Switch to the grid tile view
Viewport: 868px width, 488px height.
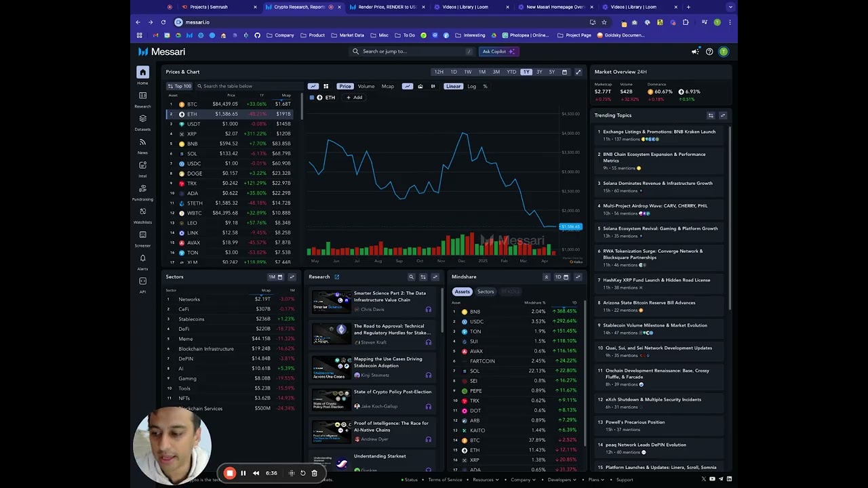326,86
